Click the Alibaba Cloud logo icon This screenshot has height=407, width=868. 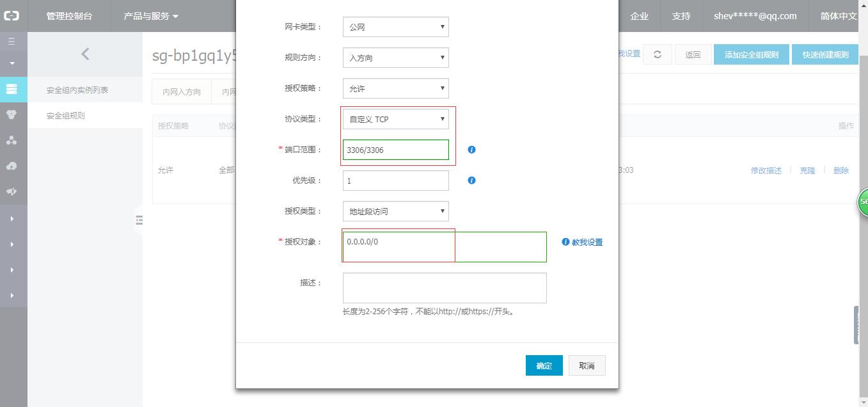click(12, 16)
